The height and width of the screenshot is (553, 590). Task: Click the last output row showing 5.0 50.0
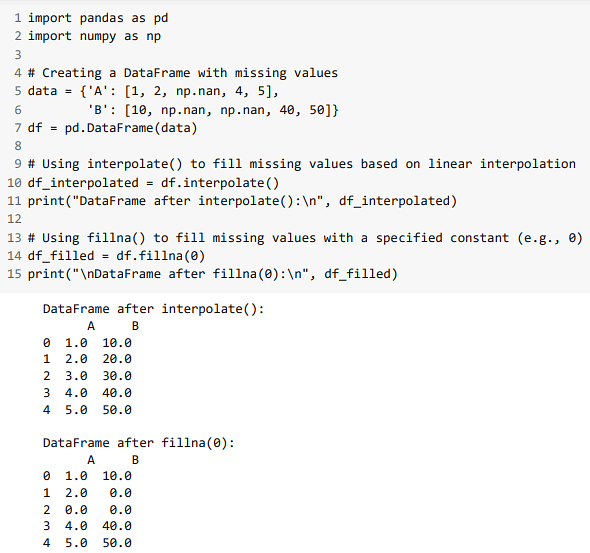(87, 543)
